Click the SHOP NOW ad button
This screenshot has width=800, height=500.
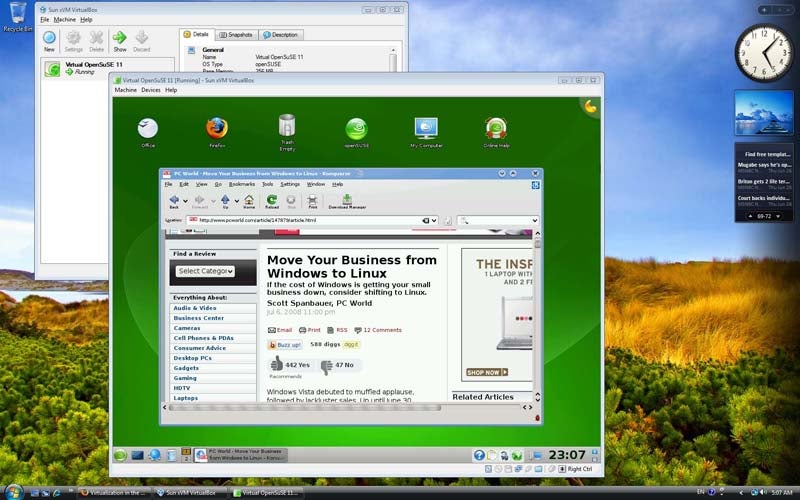(x=487, y=372)
